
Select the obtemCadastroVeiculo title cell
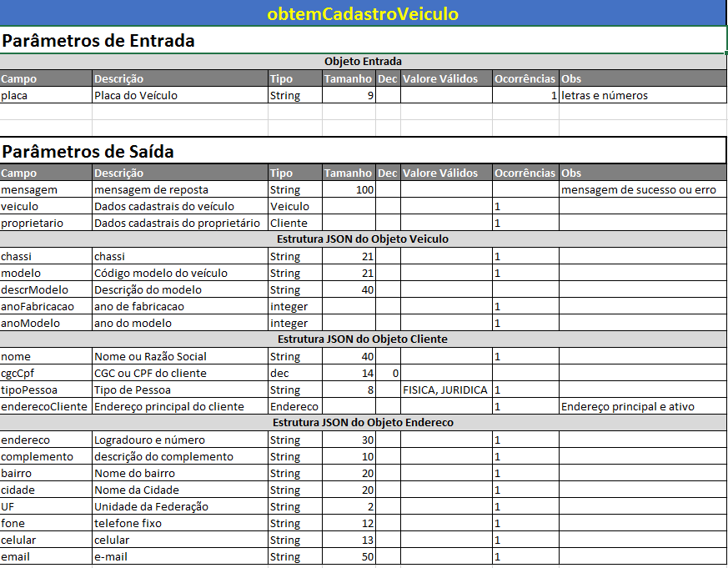tap(363, 13)
